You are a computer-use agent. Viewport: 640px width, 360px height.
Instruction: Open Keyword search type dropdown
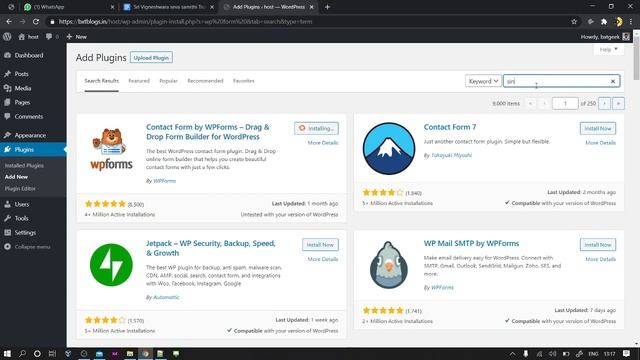tap(483, 81)
